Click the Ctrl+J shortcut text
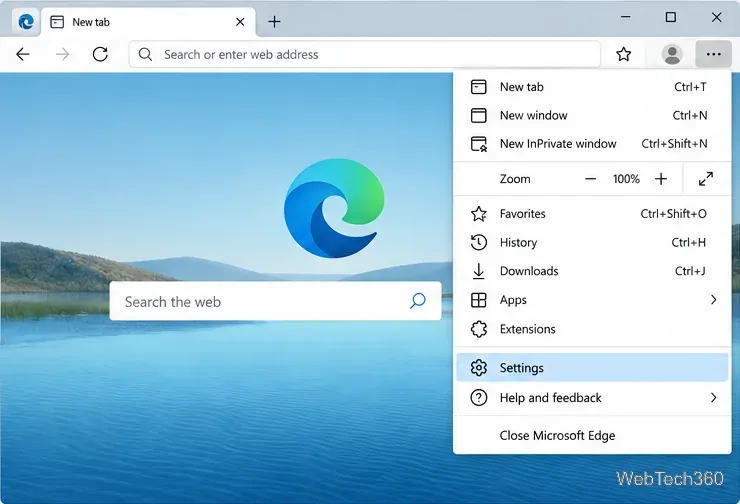 tap(690, 271)
